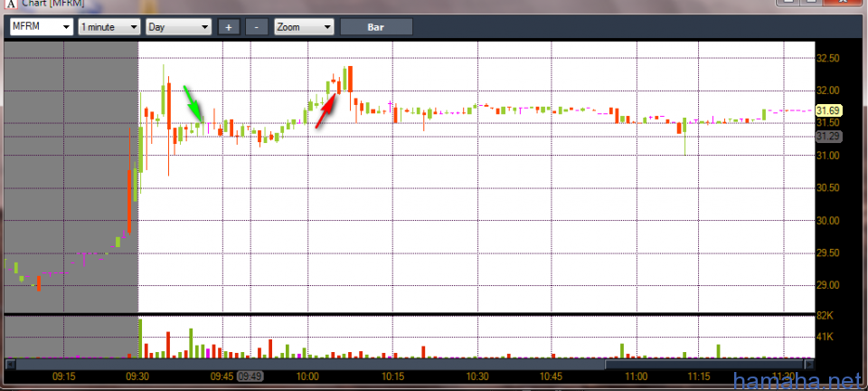Open the Day range dropdown
This screenshot has width=868, height=391.
point(178,26)
